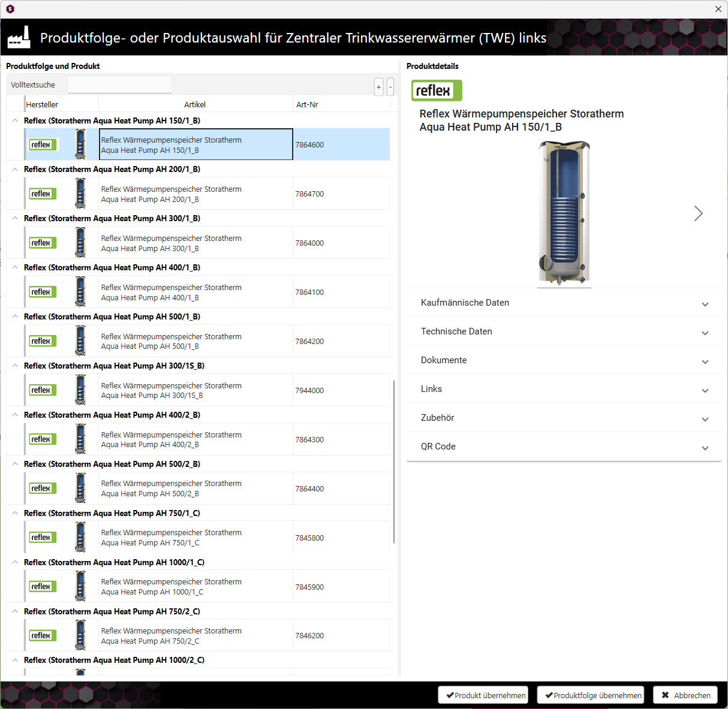
Task: Click the reflex logo in AH 200/1_B row
Action: coord(43,194)
